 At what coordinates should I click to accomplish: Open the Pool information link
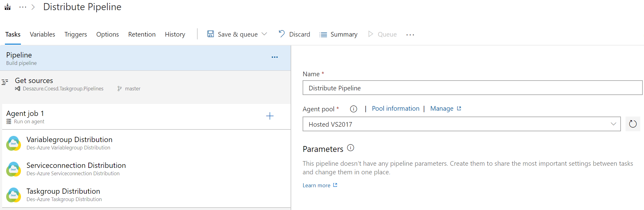pos(396,109)
